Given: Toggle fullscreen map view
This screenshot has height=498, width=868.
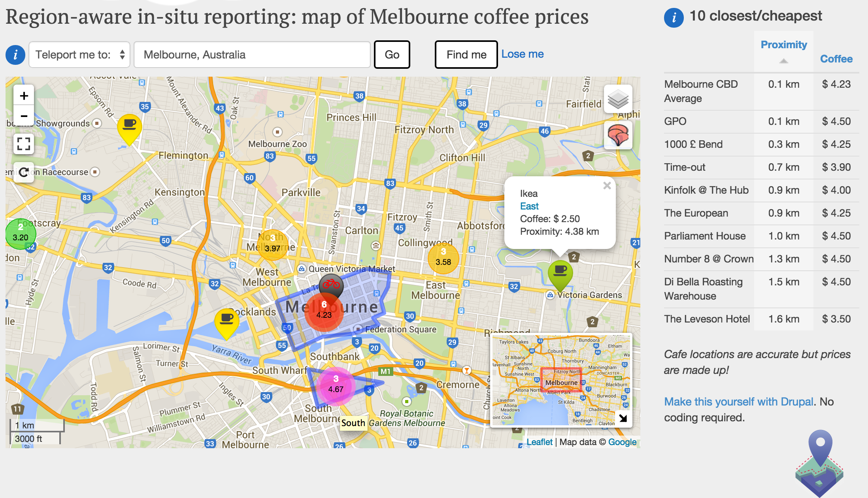Looking at the screenshot, I should [x=24, y=144].
